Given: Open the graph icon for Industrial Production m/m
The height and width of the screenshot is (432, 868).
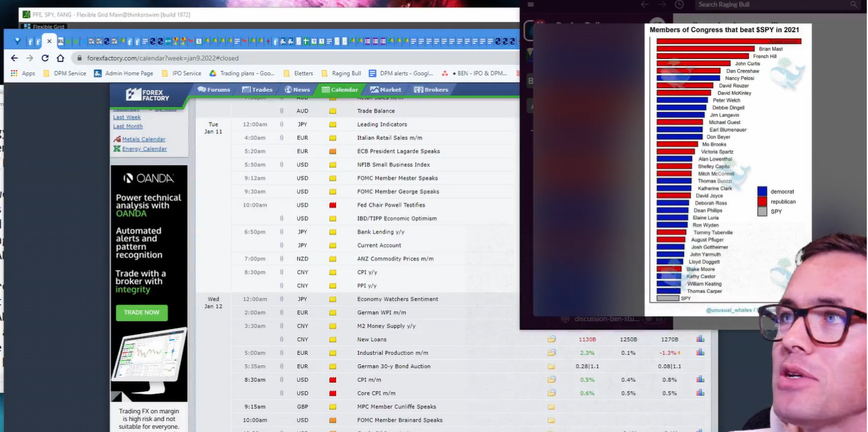Looking at the screenshot, I should [701, 352].
